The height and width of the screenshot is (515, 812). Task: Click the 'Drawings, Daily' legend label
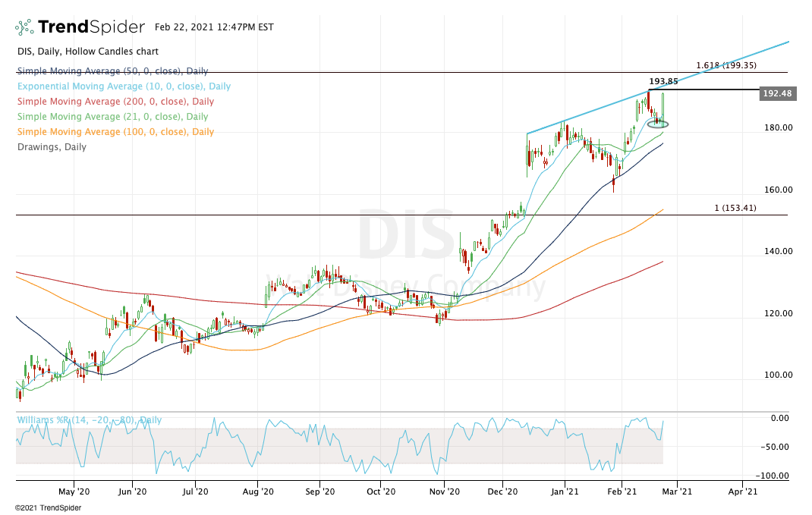(x=52, y=147)
